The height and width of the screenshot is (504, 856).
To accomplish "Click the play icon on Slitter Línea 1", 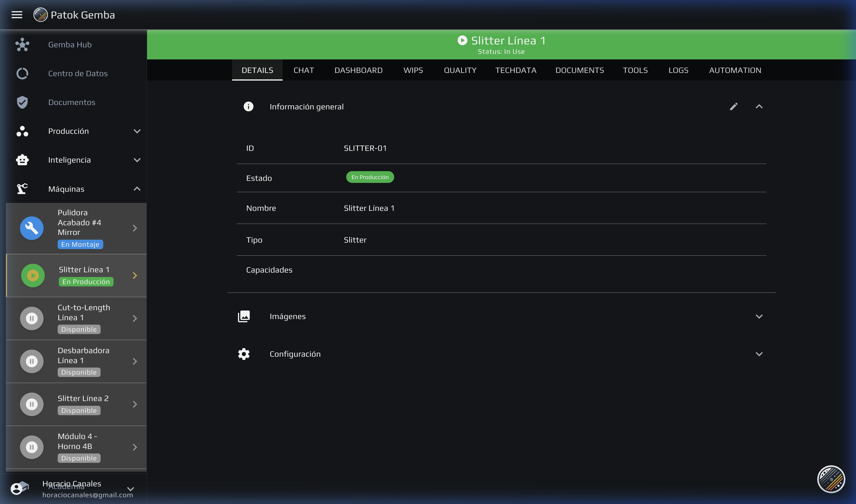I will coord(33,276).
